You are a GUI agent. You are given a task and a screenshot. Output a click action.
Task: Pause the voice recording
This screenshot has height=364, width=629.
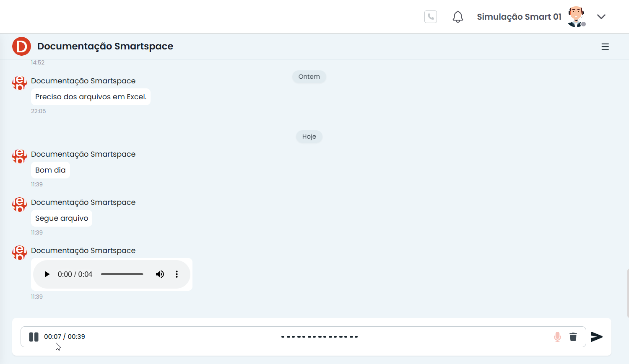tap(34, 337)
